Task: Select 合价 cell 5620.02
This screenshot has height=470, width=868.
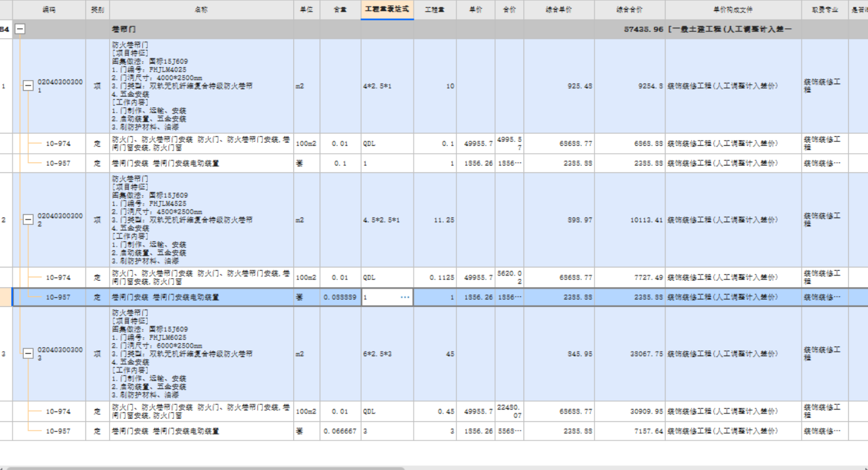Action: pyautogui.click(x=510, y=277)
